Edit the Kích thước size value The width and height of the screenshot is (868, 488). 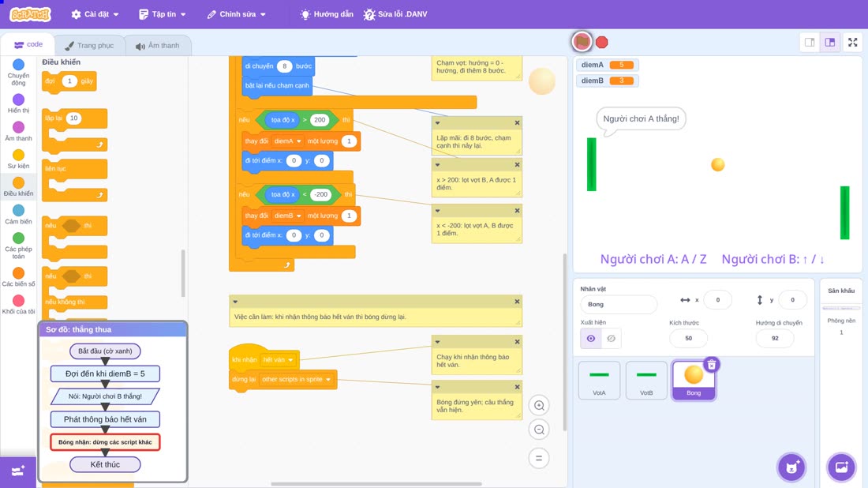click(688, 339)
